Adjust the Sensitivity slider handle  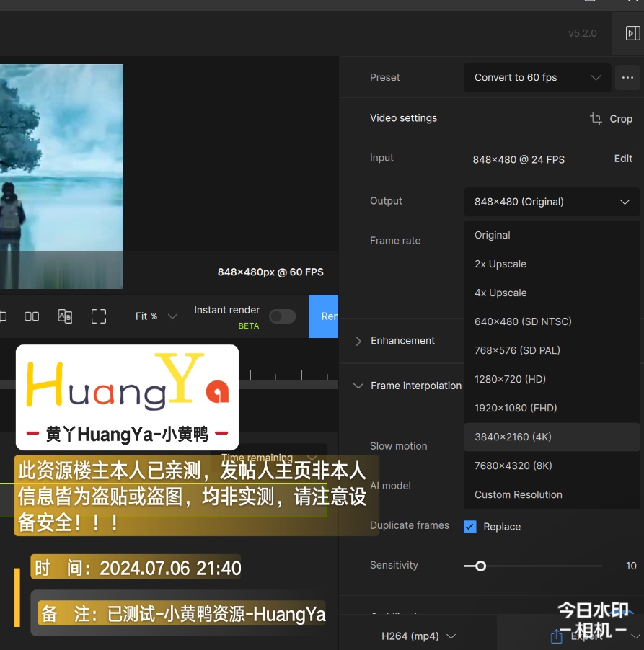coord(480,566)
